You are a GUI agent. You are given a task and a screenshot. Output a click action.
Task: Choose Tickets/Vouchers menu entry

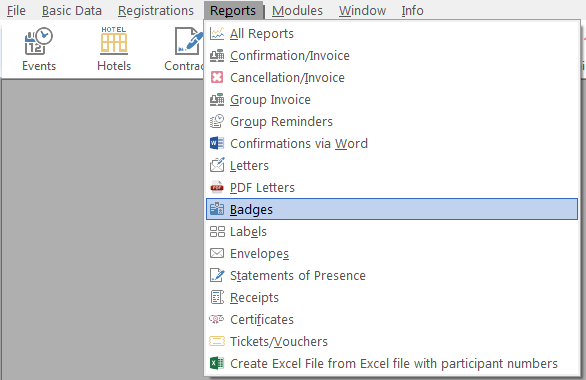[x=392, y=341]
